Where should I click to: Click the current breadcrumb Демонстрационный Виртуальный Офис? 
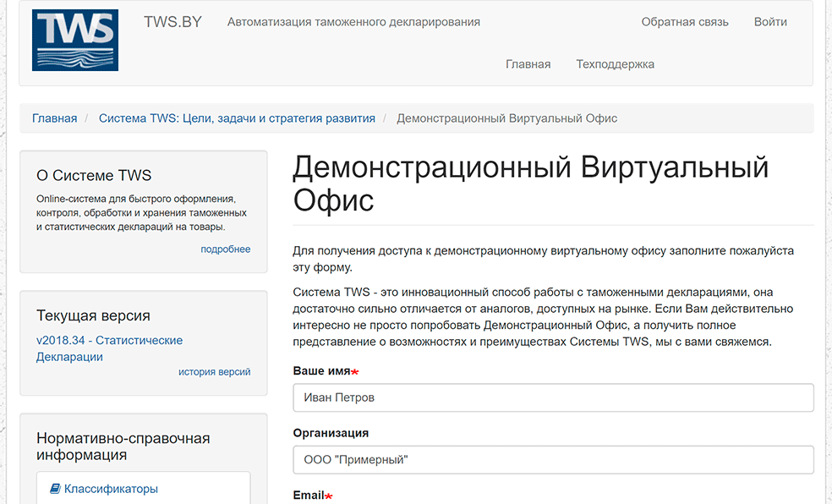(x=506, y=118)
